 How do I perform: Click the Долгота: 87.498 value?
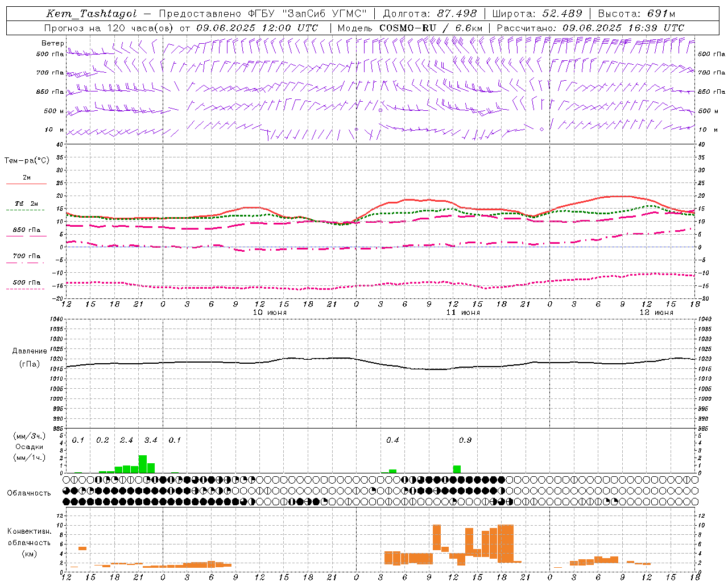(x=430, y=14)
